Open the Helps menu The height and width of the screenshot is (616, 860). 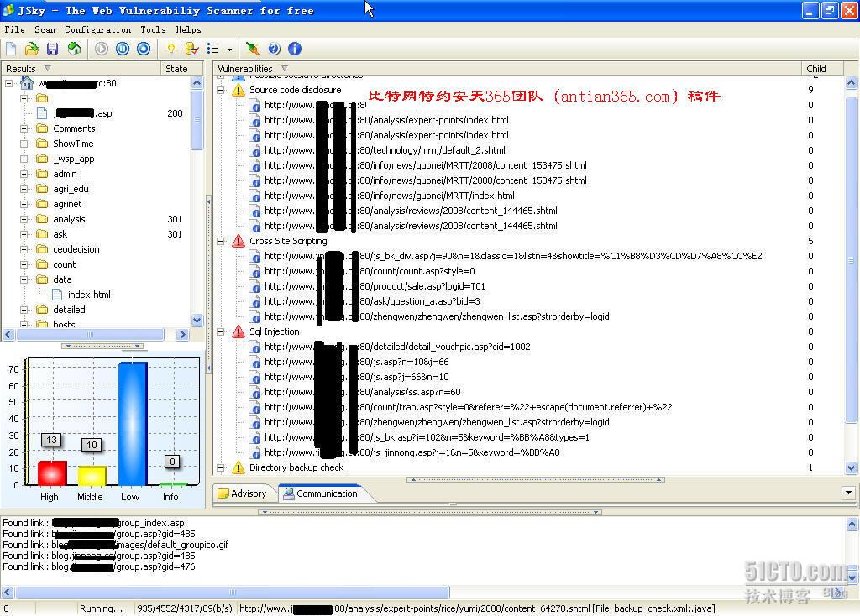coord(189,29)
